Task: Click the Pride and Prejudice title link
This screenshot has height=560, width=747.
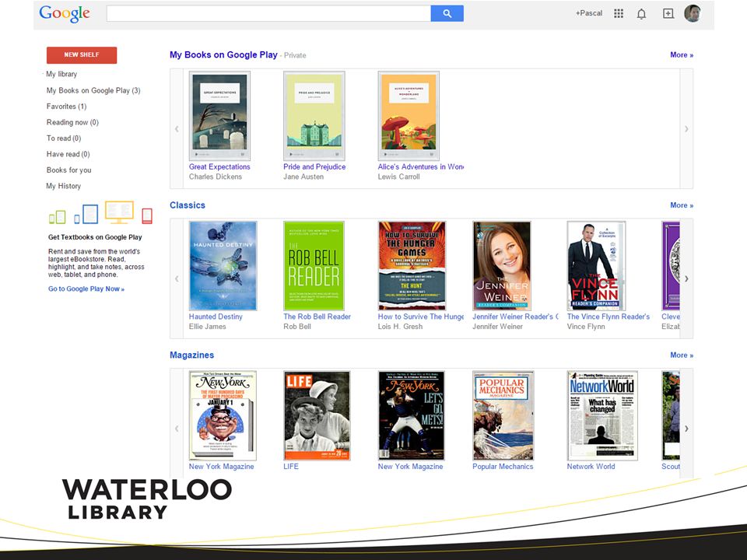Action: [x=314, y=166]
